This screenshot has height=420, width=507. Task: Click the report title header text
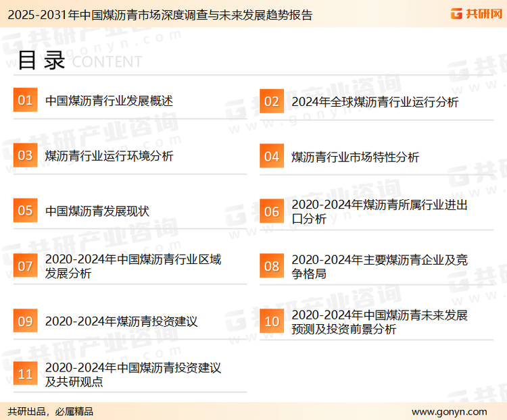[159, 15]
